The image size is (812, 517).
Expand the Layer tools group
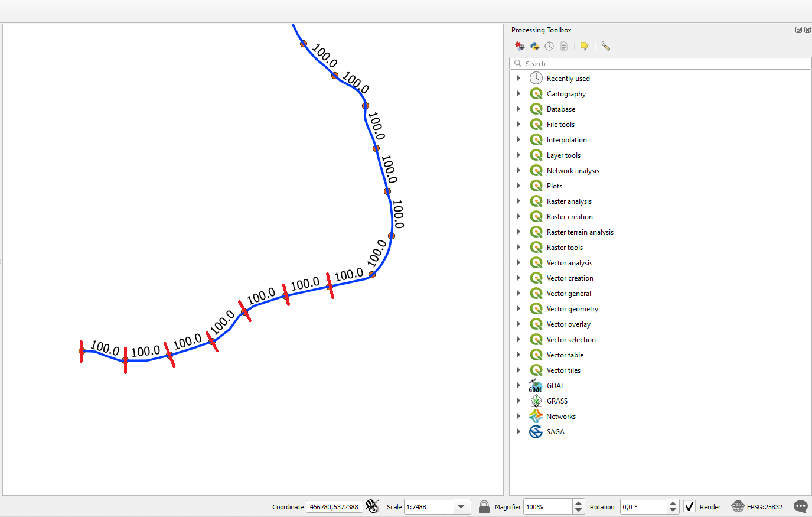coord(518,155)
